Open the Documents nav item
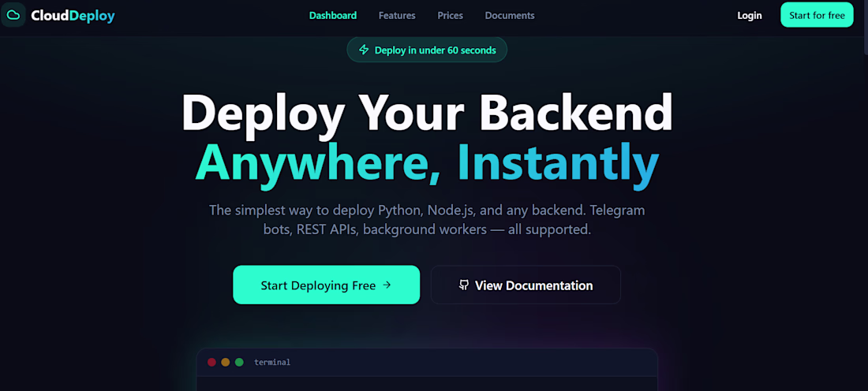Image resolution: width=868 pixels, height=391 pixels. [x=510, y=16]
